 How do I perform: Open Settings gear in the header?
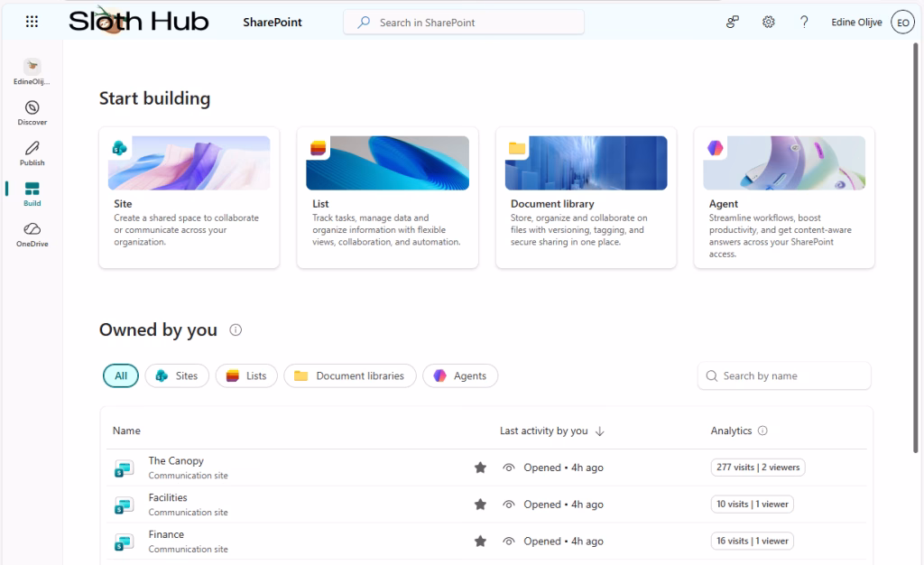(x=769, y=23)
